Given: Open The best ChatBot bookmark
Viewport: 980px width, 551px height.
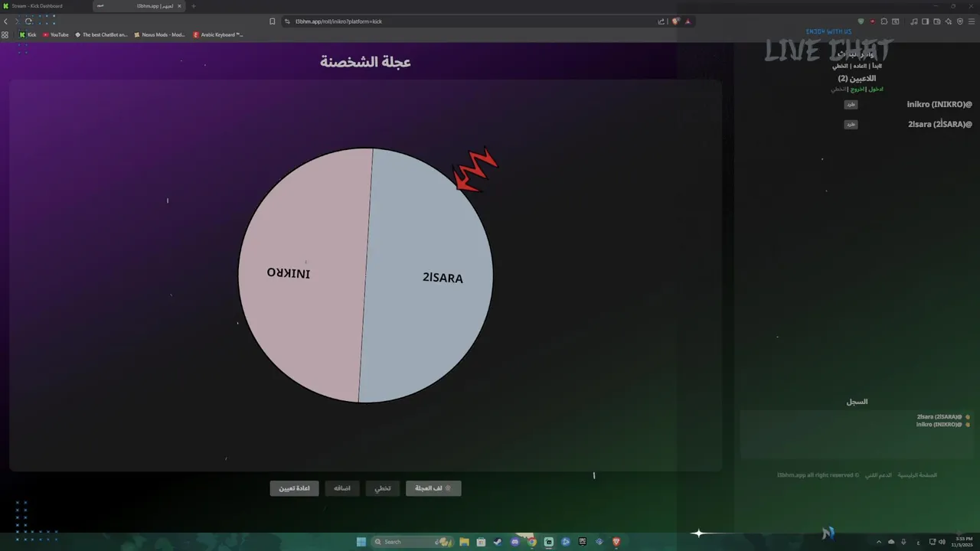Looking at the screenshot, I should (x=101, y=34).
